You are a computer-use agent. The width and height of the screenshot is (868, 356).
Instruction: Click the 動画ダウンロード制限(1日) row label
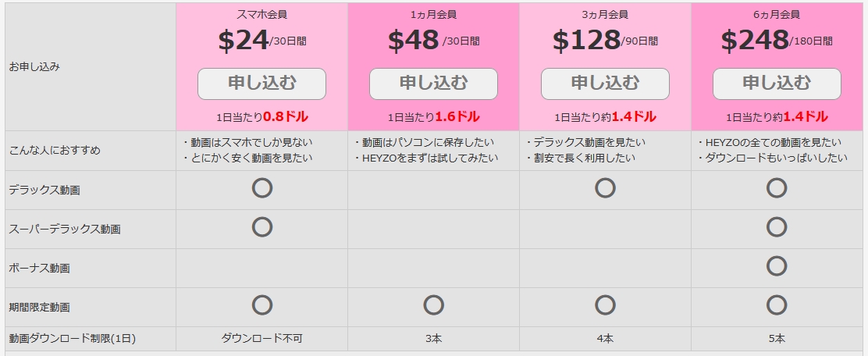pos(73,339)
